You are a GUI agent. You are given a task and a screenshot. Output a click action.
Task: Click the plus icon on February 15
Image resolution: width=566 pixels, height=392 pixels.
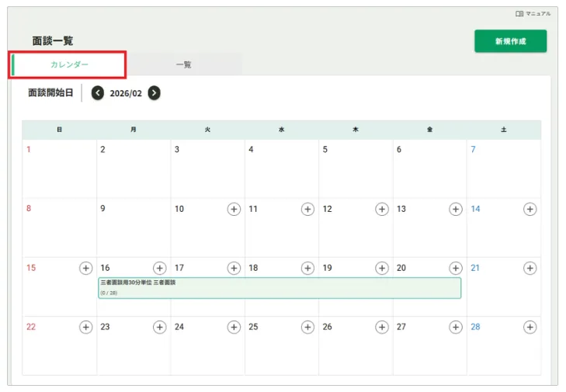point(86,268)
